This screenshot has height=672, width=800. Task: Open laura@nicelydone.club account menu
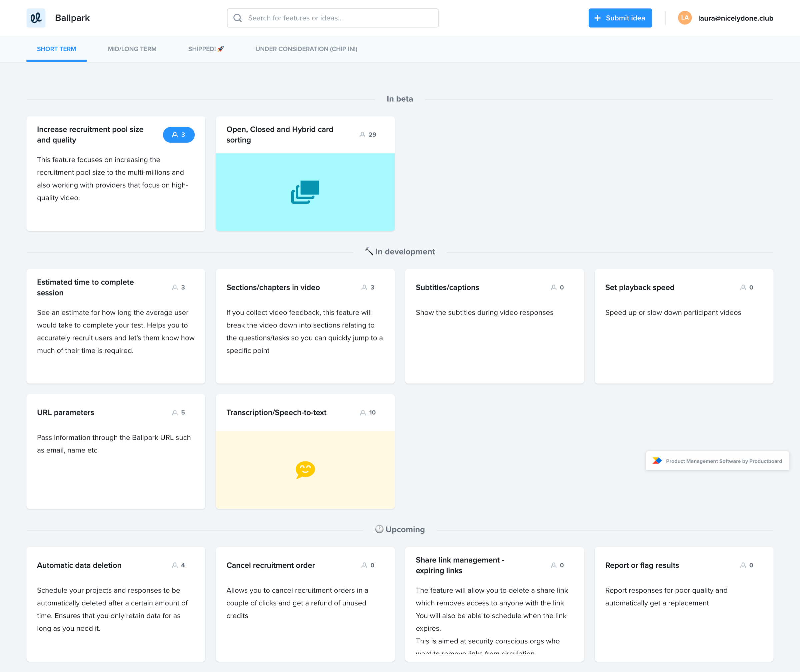(x=735, y=18)
